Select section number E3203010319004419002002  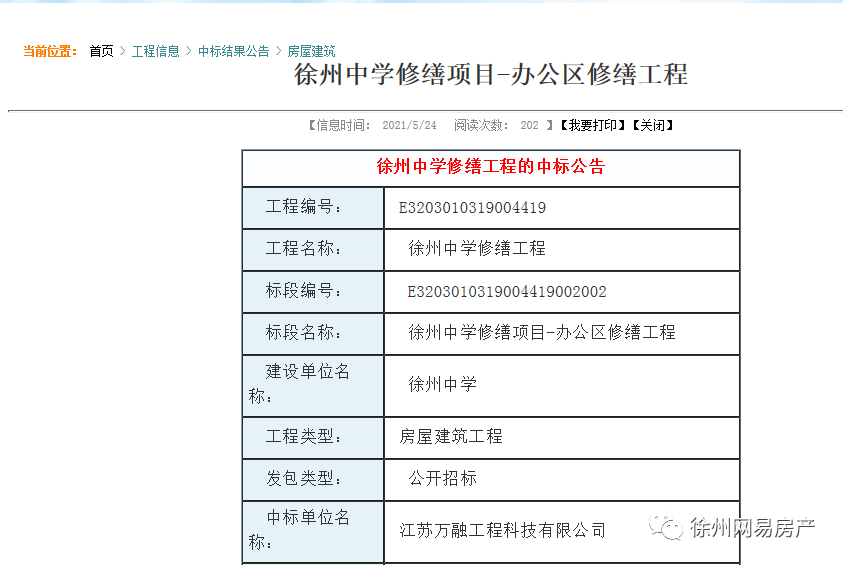point(506,291)
